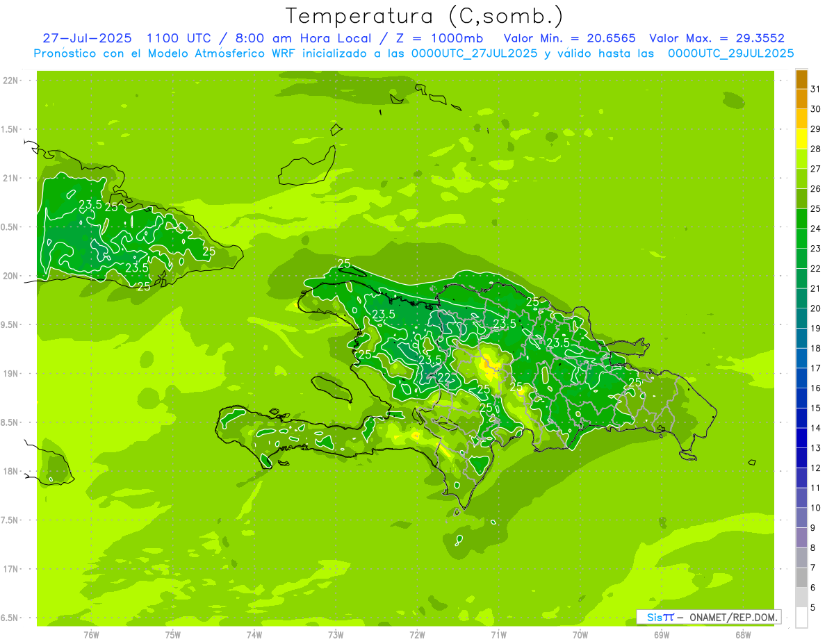Pick the dark blue legend band between 12 and 13
Viewport: 834px width, 644px height.
pos(801,458)
